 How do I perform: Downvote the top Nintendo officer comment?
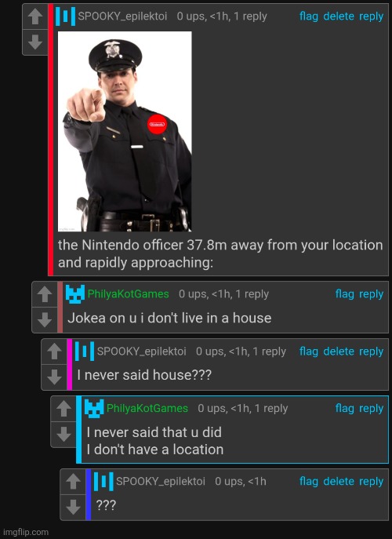point(35,42)
